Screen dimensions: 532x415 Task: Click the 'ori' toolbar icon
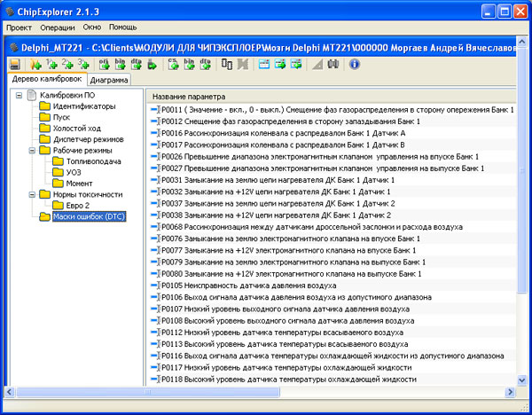pyautogui.click(x=105, y=65)
